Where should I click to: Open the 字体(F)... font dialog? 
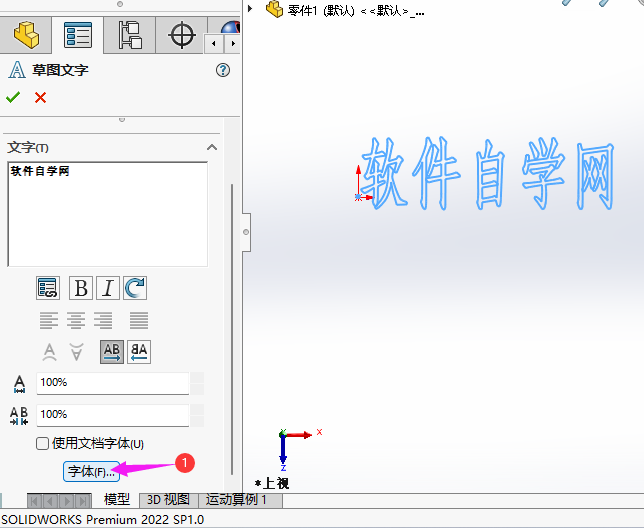pos(91,471)
